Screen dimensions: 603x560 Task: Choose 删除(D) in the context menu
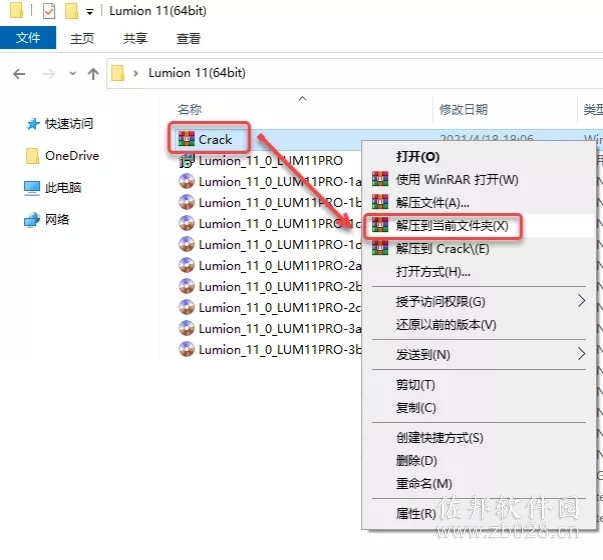tap(416, 460)
